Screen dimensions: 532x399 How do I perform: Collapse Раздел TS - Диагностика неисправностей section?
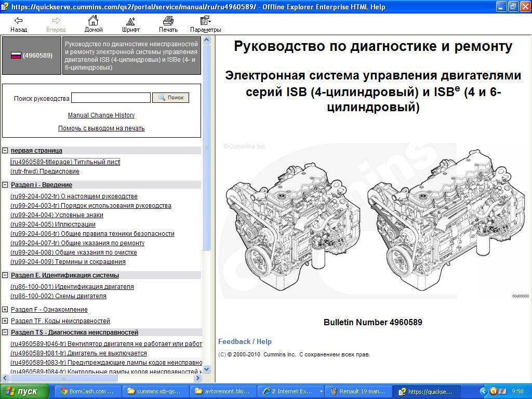(5, 332)
